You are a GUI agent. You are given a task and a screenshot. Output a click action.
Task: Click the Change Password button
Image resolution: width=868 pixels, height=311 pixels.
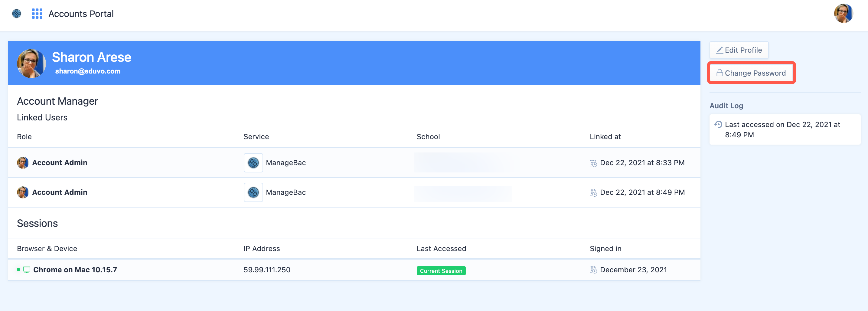point(751,73)
